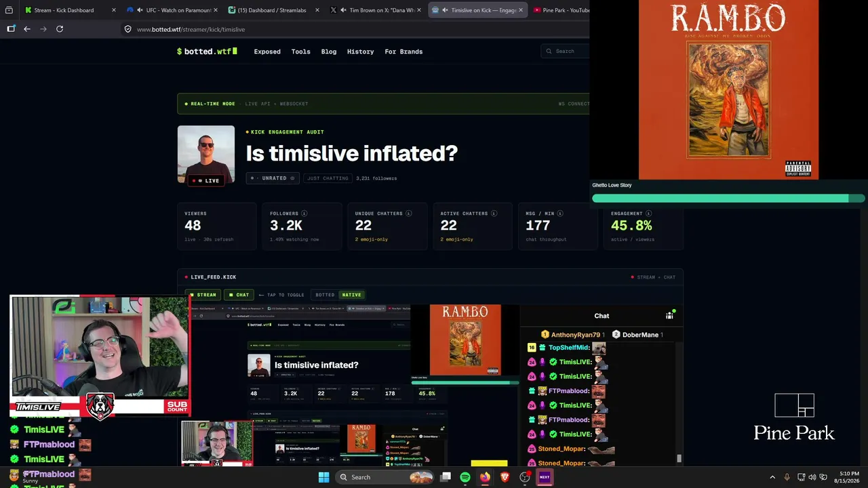Viewport: 868px width, 488px height.
Task: Click the 3,231 followers text
Action: [x=376, y=178]
